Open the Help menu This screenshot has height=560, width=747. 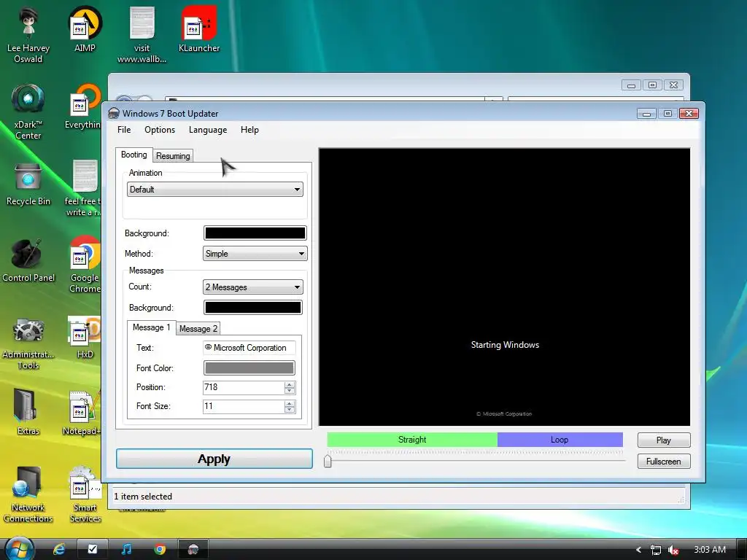pos(249,130)
